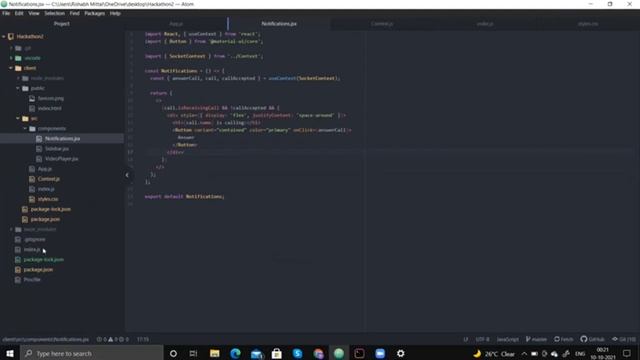Open the .gitignore file
640x360 pixels.
[34, 240]
